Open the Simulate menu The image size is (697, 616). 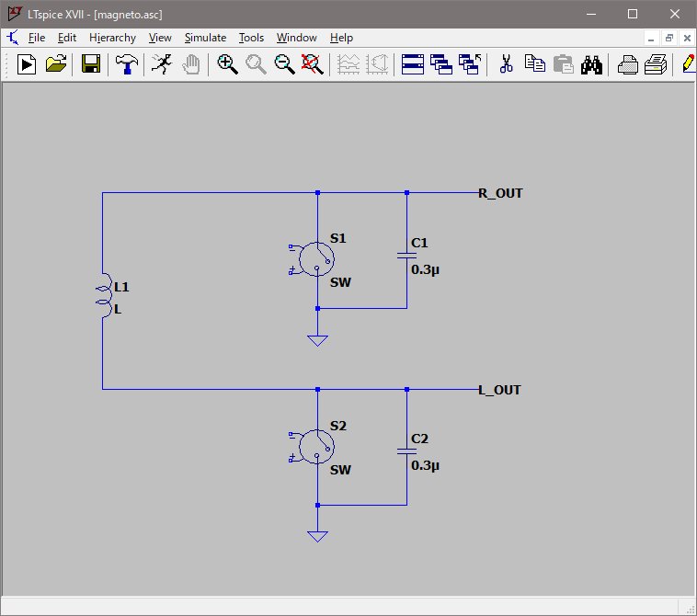coord(205,38)
